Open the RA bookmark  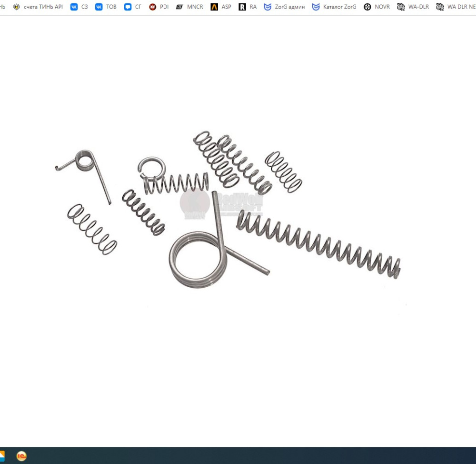[248, 7]
